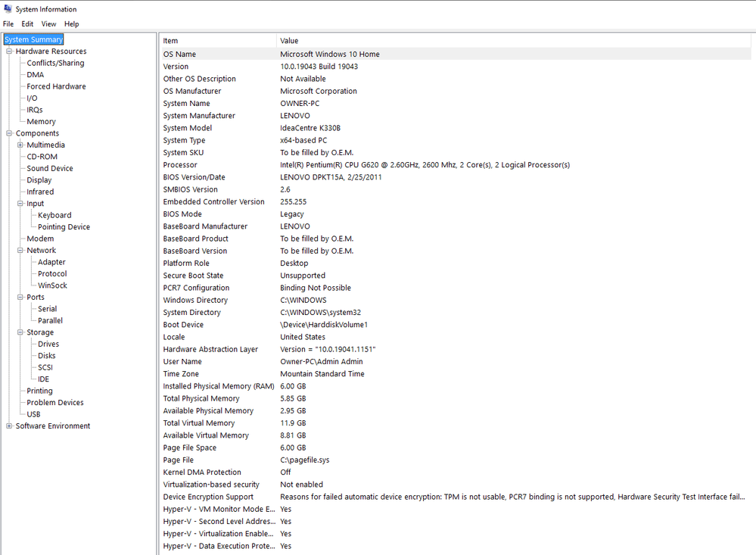Collapse the Components node
Viewport: 756px width, 555px height.
[9, 133]
